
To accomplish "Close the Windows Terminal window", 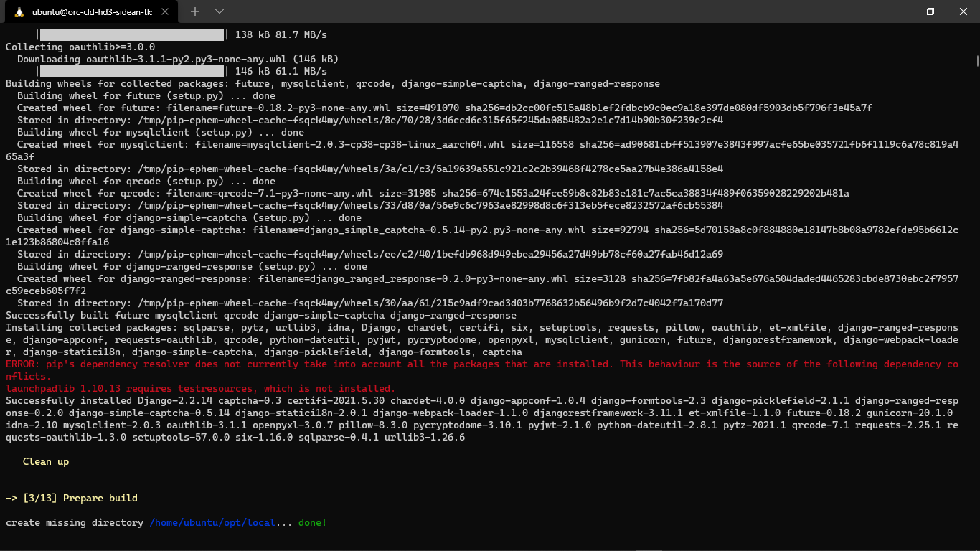I will 963,11.
